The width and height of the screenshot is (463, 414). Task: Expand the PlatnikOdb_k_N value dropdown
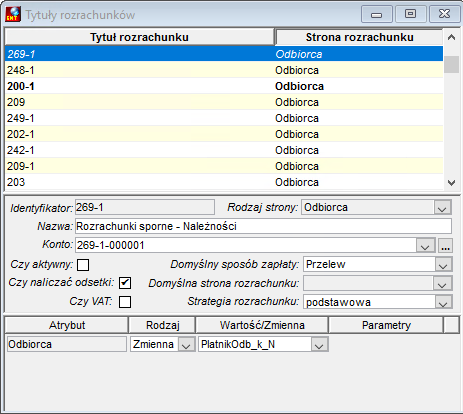(319, 345)
